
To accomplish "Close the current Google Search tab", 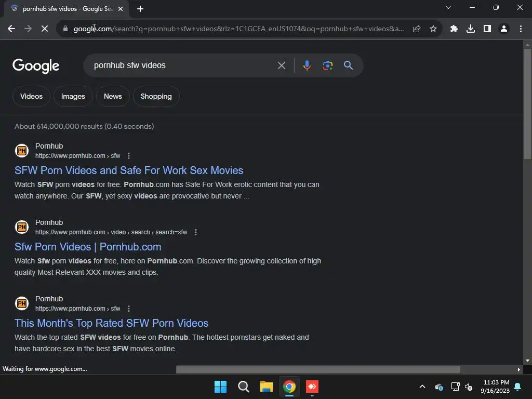I will tap(121, 9).
